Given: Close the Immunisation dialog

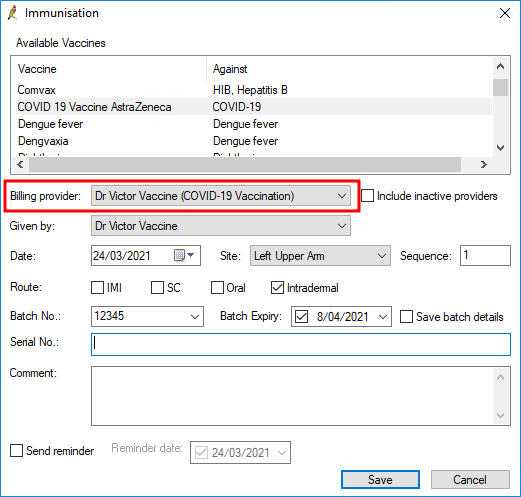Looking at the screenshot, I should click(x=505, y=13).
